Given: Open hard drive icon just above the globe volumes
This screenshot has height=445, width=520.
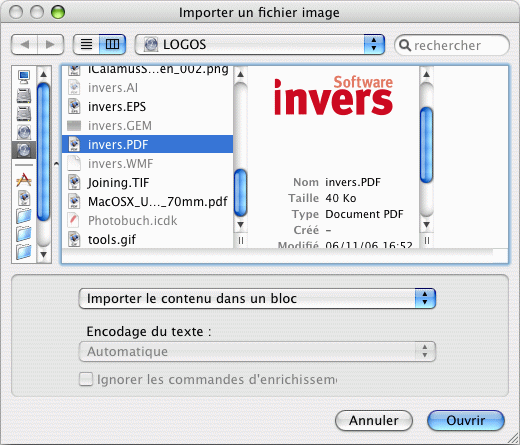Looking at the screenshot, I should click(x=24, y=114).
